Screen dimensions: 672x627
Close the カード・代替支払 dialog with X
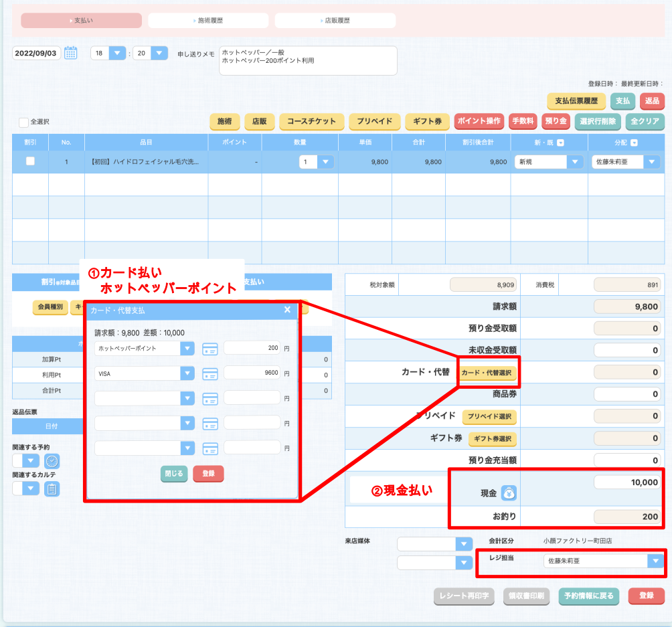[x=287, y=310]
